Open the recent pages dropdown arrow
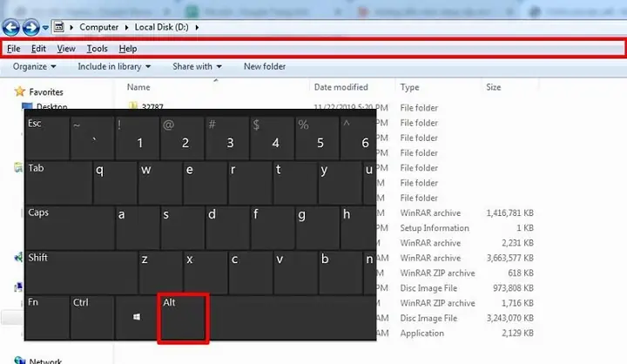 (x=45, y=28)
